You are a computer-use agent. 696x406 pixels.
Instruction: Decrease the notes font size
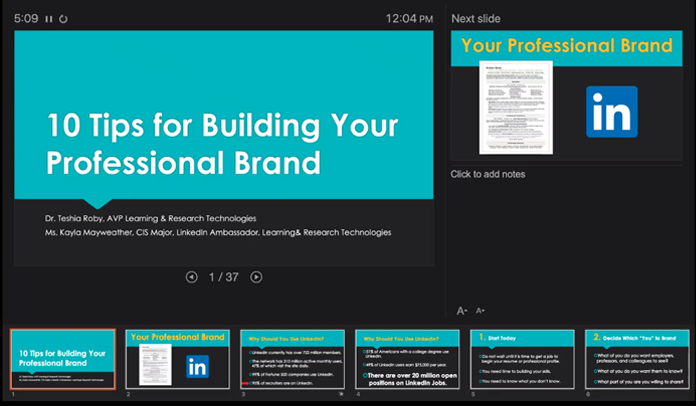(x=480, y=311)
